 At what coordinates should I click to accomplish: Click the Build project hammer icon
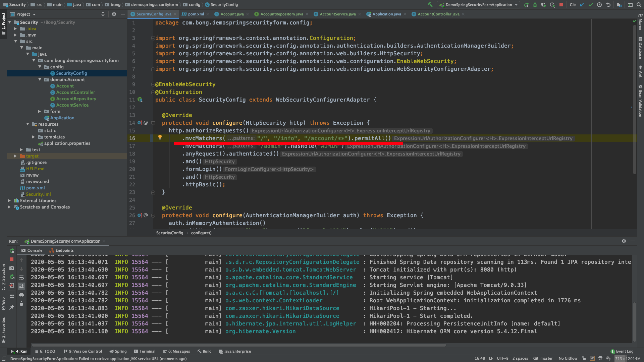pyautogui.click(x=430, y=5)
